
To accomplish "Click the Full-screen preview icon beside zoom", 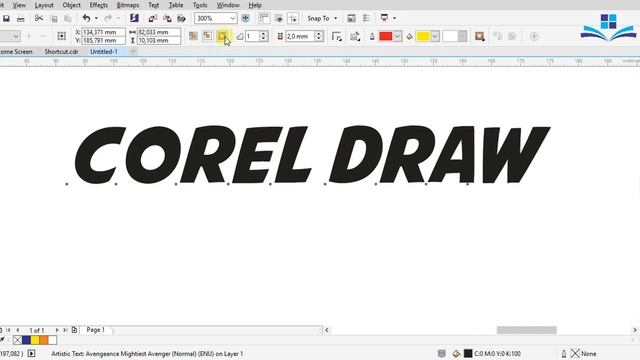I will [x=245, y=18].
